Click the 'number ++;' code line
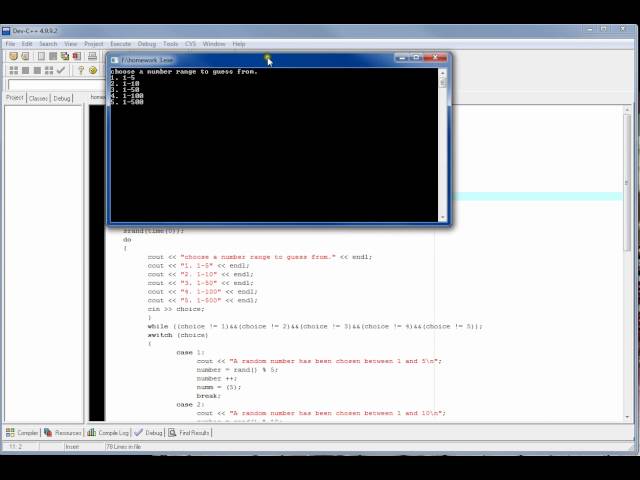The image size is (640, 480). tap(216, 378)
